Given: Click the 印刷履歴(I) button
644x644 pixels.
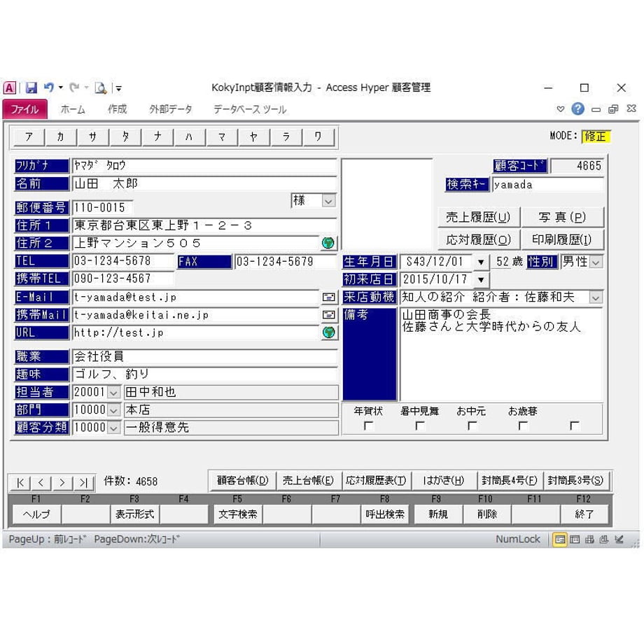Looking at the screenshot, I should point(562,239).
